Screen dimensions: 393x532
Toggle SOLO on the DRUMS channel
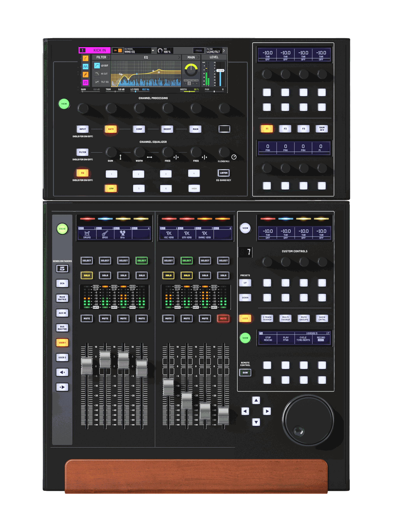(87, 275)
